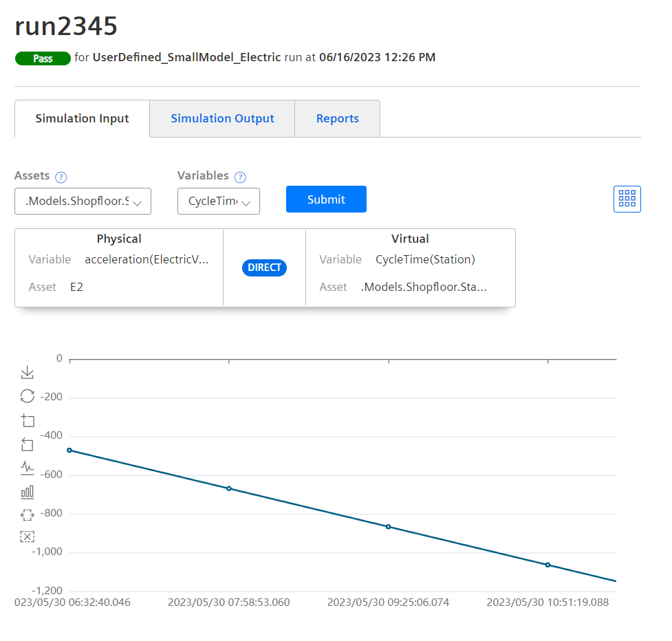Click the run date 06/16/2023 12:26 PM
Screen dimensions: 672x641
(377, 57)
